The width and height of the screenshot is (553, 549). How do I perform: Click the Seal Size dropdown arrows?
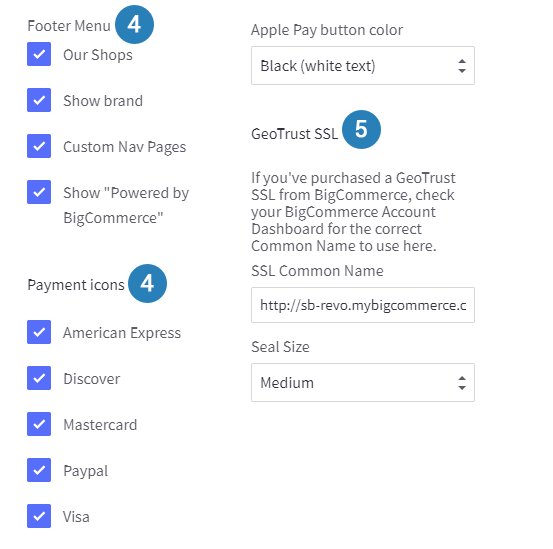[462, 383]
